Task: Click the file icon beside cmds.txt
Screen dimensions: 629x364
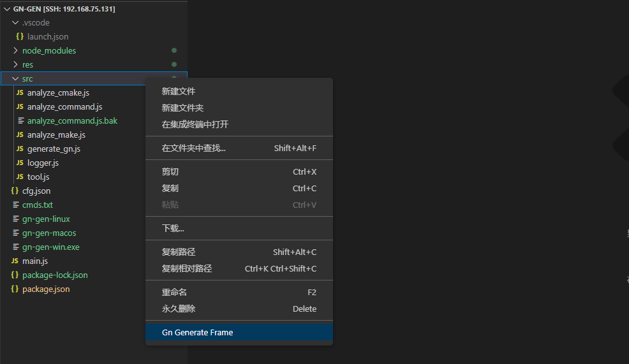Action: (x=15, y=205)
